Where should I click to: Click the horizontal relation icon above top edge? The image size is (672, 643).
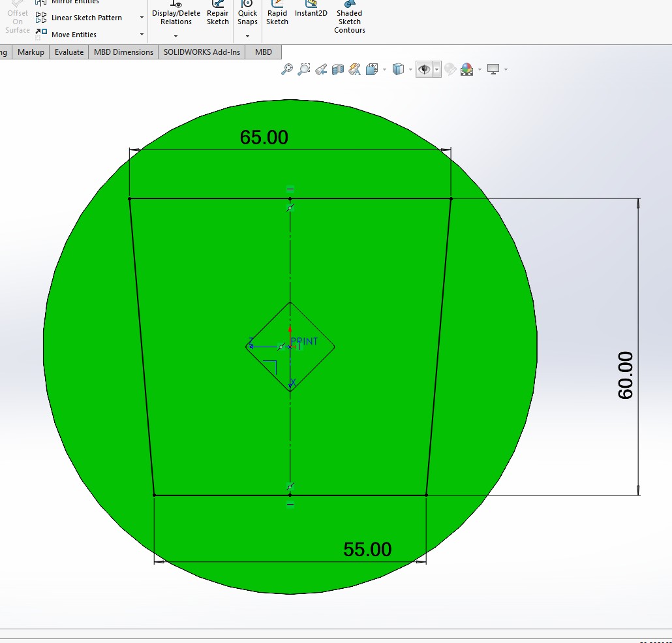pos(290,189)
